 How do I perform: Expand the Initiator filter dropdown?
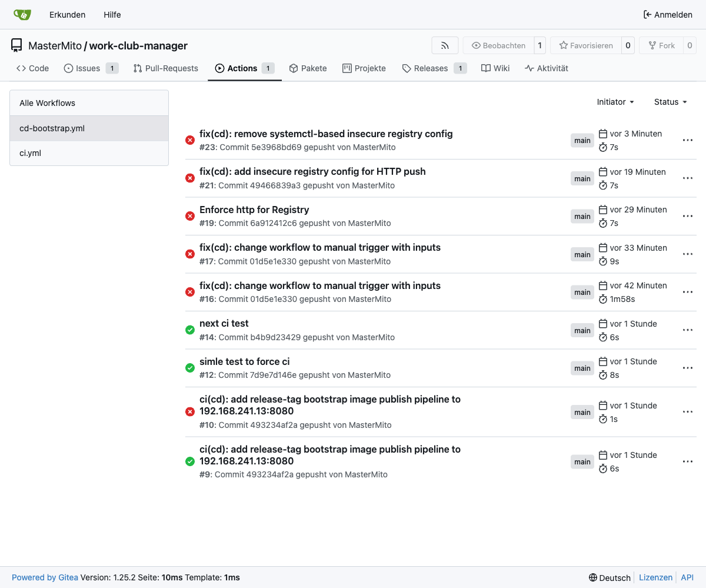pyautogui.click(x=615, y=102)
